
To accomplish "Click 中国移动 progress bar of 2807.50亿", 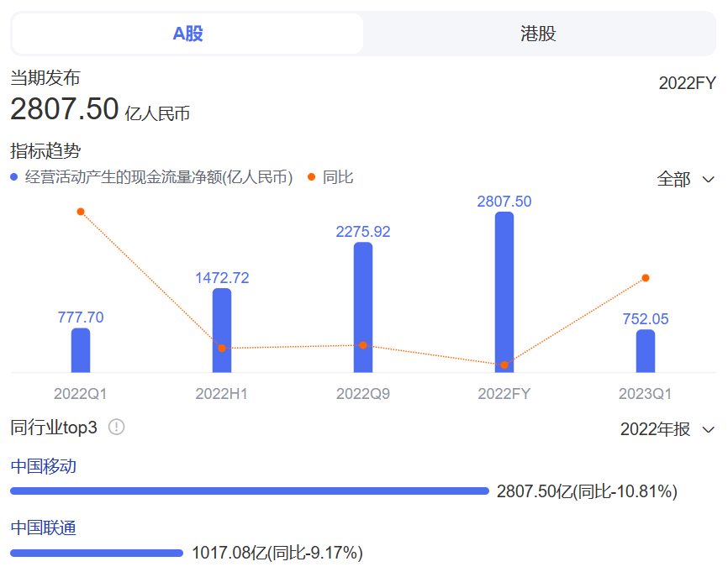I will click(250, 491).
